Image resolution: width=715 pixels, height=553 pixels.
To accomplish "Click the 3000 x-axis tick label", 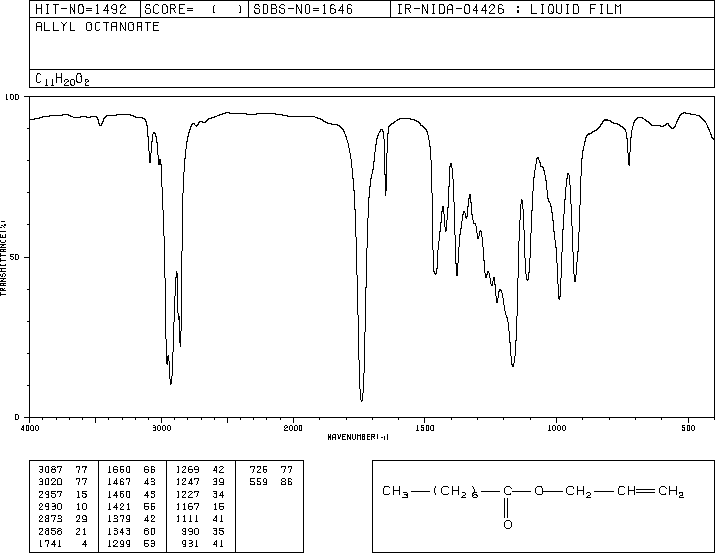I will (161, 428).
